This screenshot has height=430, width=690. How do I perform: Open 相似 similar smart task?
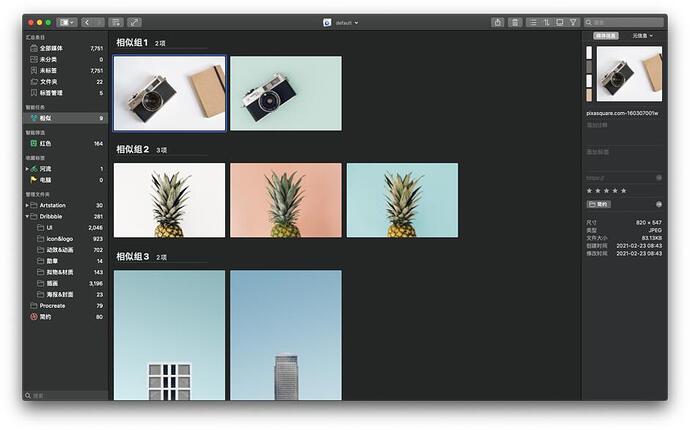pos(45,118)
